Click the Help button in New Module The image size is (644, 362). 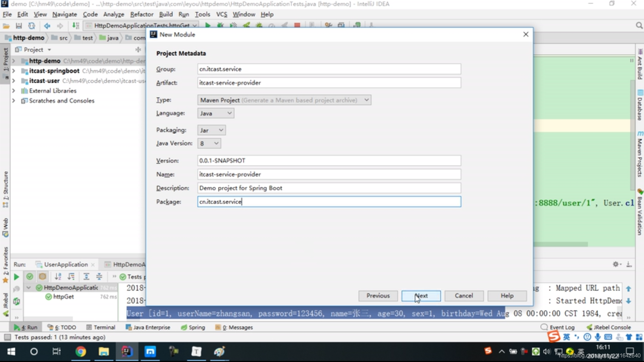[x=507, y=296]
